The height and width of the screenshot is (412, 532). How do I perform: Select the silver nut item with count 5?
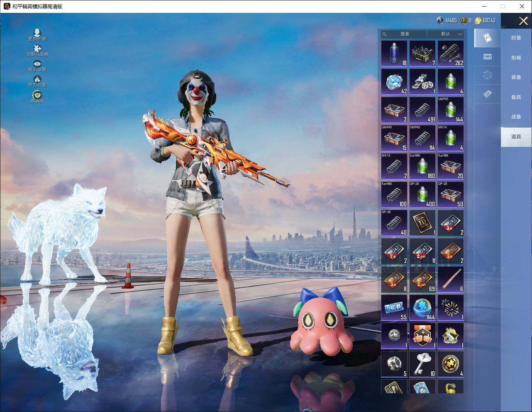coord(394,364)
